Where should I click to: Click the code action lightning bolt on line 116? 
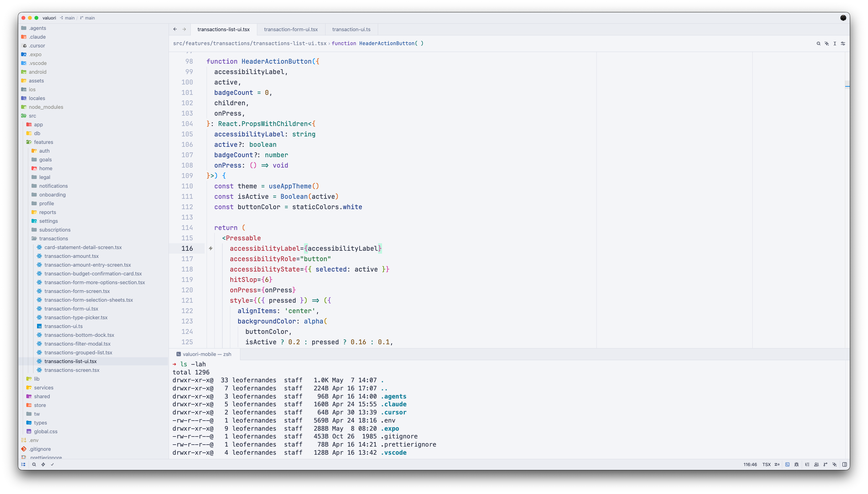[x=211, y=248]
